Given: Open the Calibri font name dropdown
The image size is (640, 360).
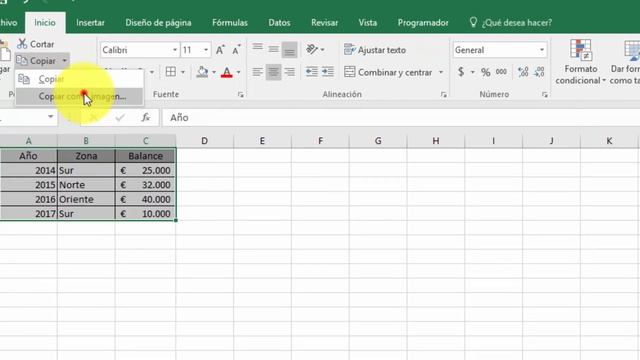Looking at the screenshot, I should click(x=175, y=50).
